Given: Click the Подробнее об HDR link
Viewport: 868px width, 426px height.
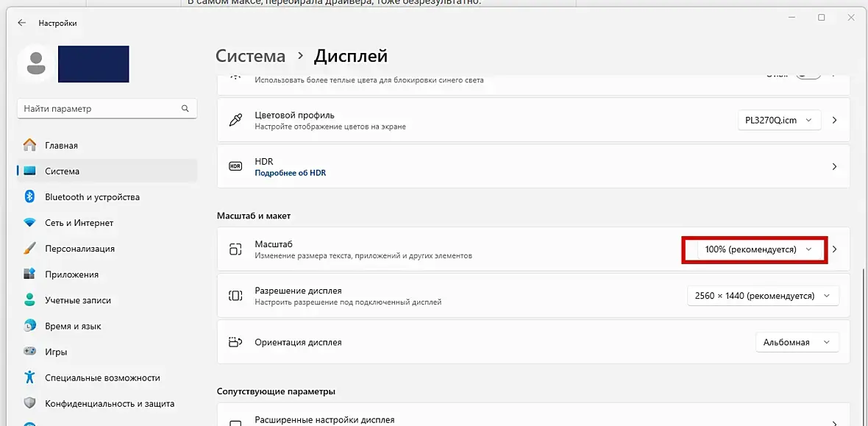Looking at the screenshot, I should pyautogui.click(x=290, y=173).
